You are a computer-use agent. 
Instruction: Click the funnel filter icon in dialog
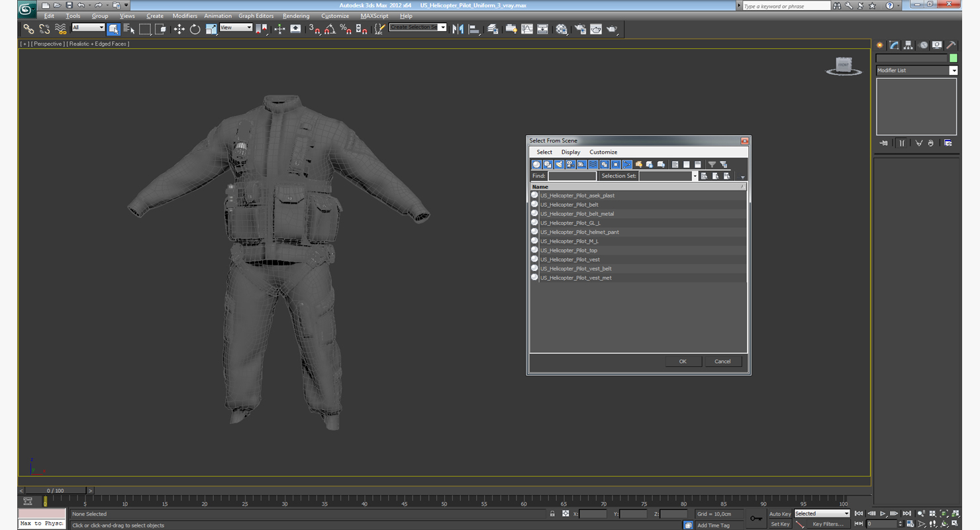coord(712,164)
